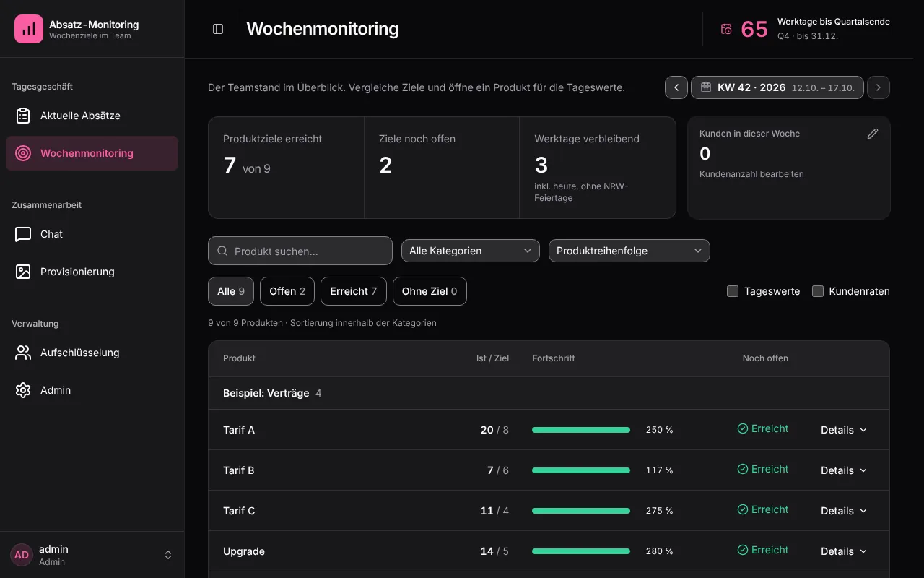Click the Beispiel: Verträge category row

point(549,393)
